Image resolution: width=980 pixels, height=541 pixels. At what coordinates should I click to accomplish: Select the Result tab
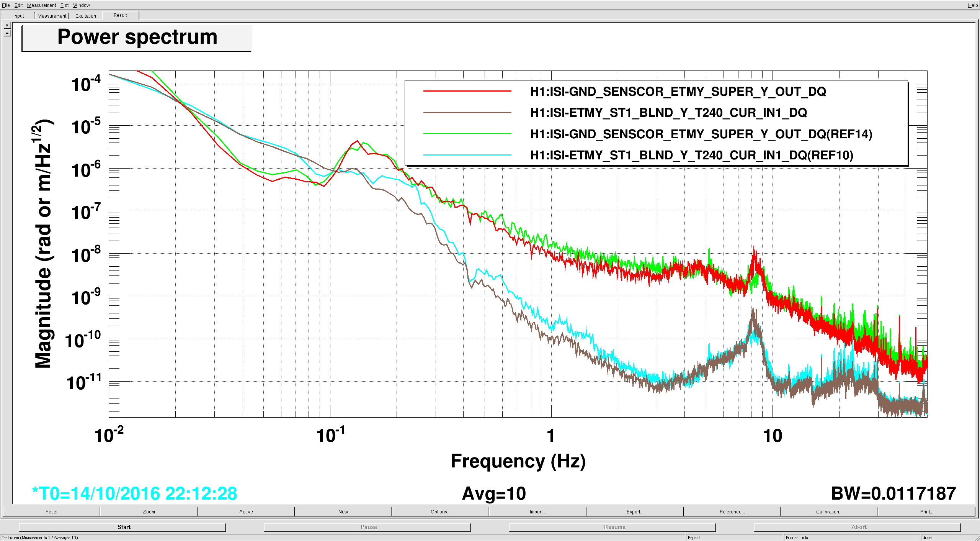(x=120, y=15)
